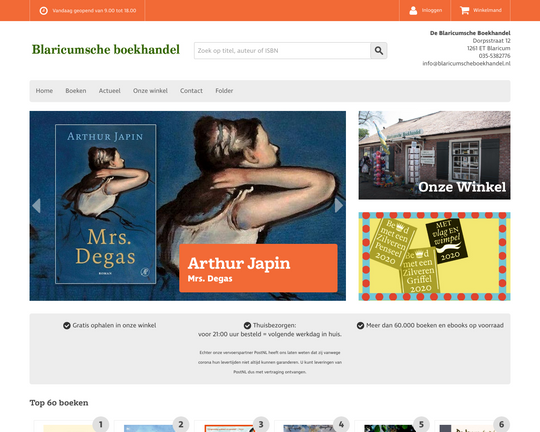
Task: Open the Home menu item
Action: [44, 91]
